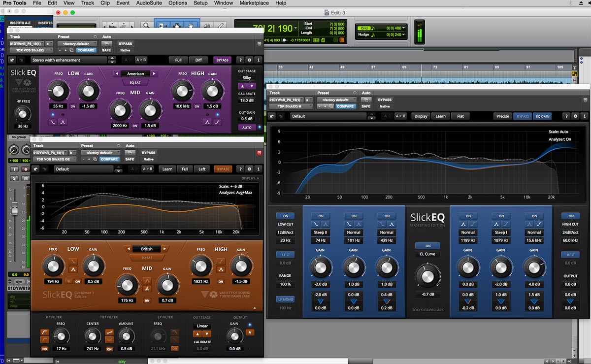591x364 pixels.
Task: Undo in the purple SlickEQ toolbar
Action: tap(12, 60)
